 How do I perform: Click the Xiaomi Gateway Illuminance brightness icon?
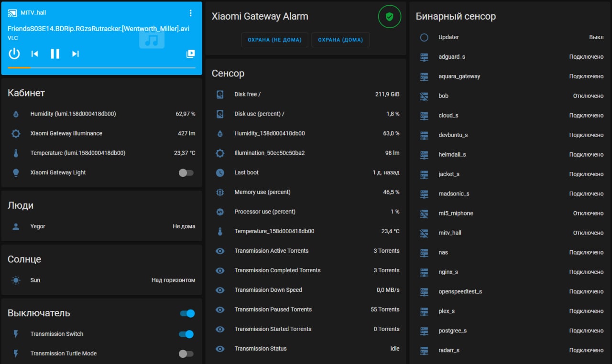click(x=16, y=134)
